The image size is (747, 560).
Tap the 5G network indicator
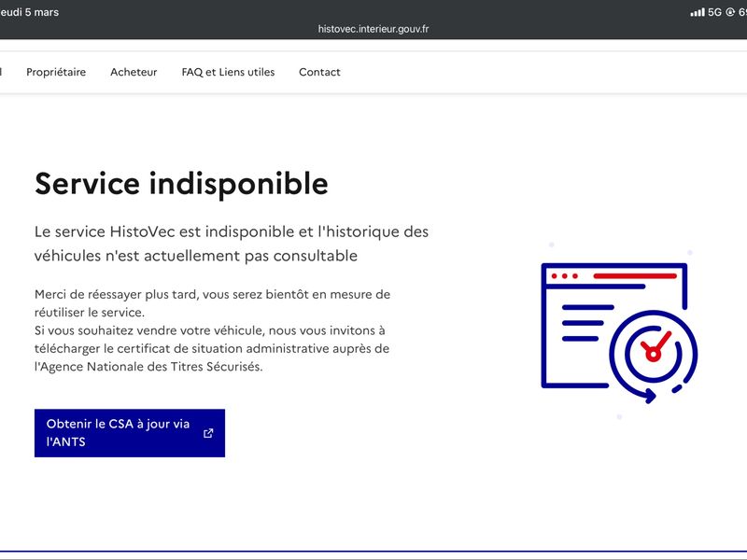(714, 12)
